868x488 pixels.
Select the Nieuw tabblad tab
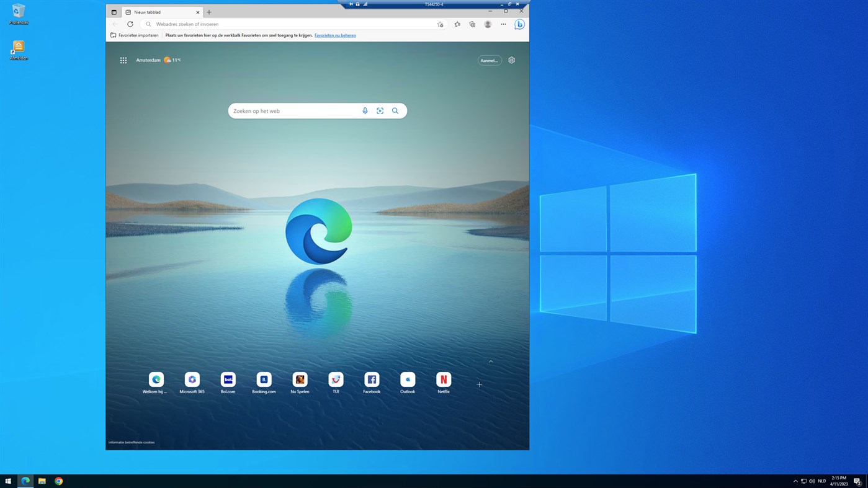coord(162,12)
